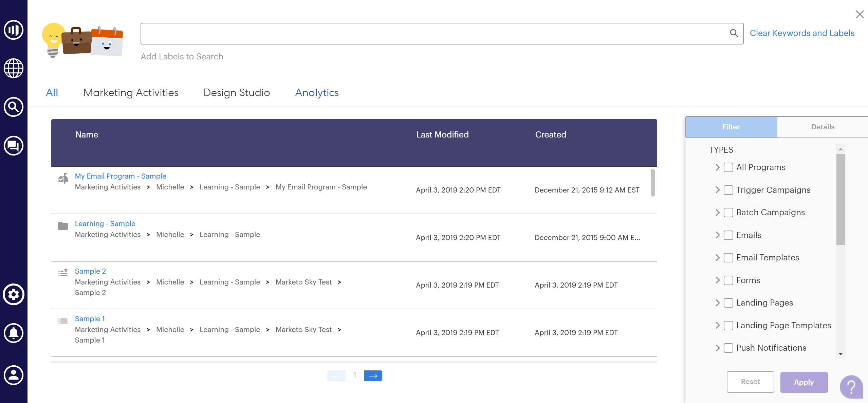Open the Details tab
Viewport: 868px width, 403px height.
823,127
